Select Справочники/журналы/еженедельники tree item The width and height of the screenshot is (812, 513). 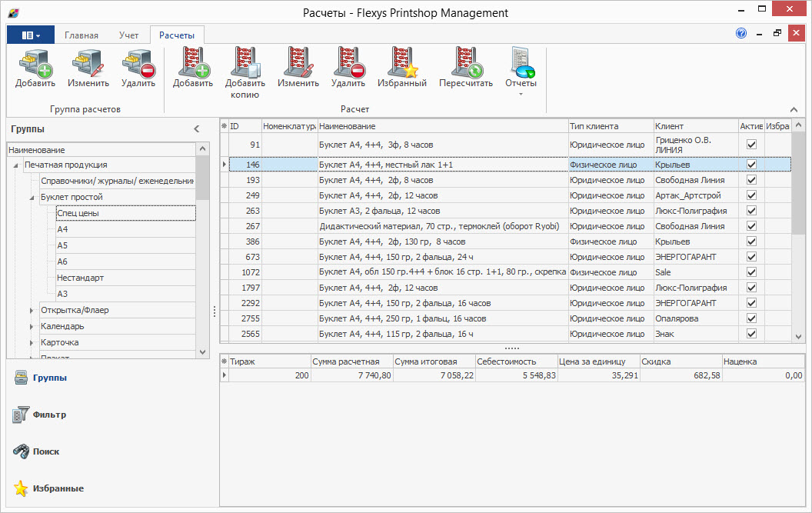pos(118,181)
